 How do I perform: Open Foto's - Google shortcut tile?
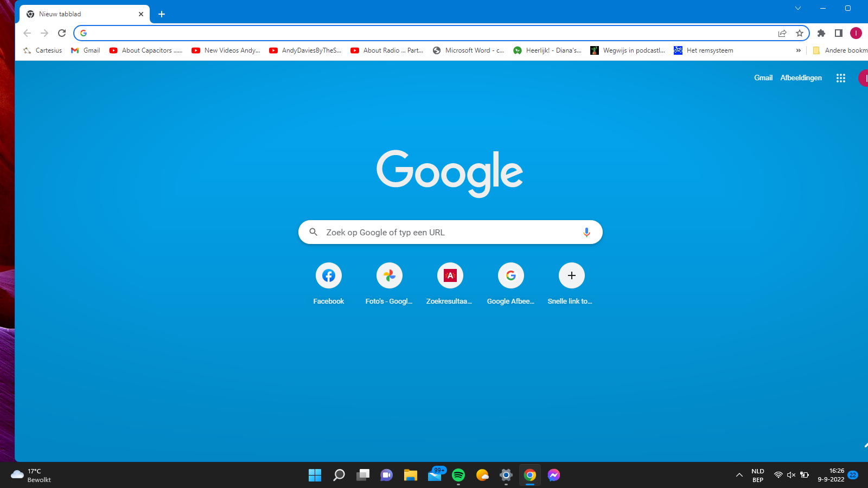(390, 276)
